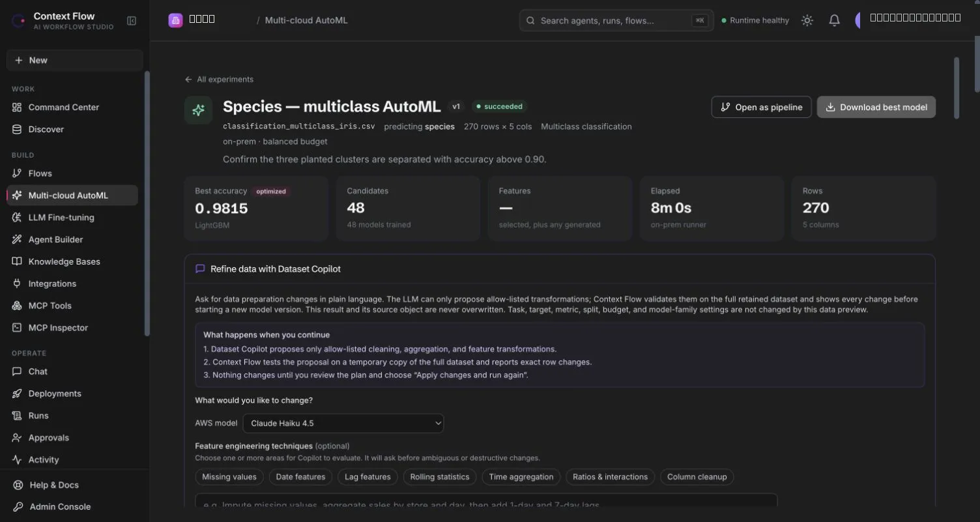This screenshot has width=980, height=522.
Task: Click the New button in sidebar
Action: pyautogui.click(x=74, y=60)
